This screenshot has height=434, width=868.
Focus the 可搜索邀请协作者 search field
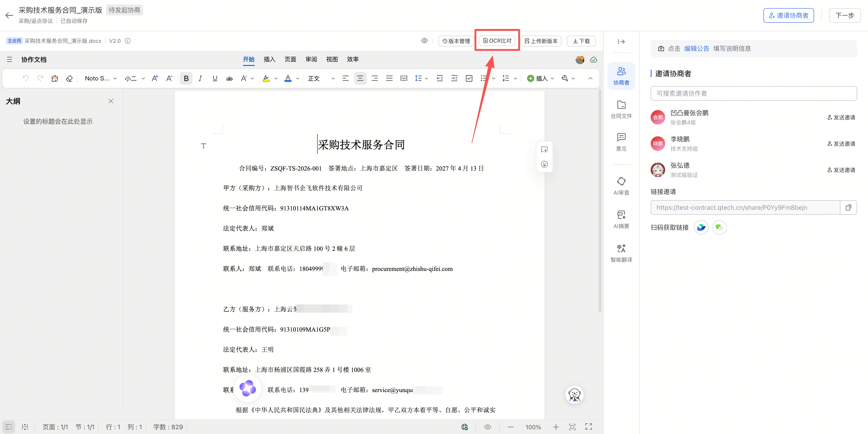tap(753, 93)
